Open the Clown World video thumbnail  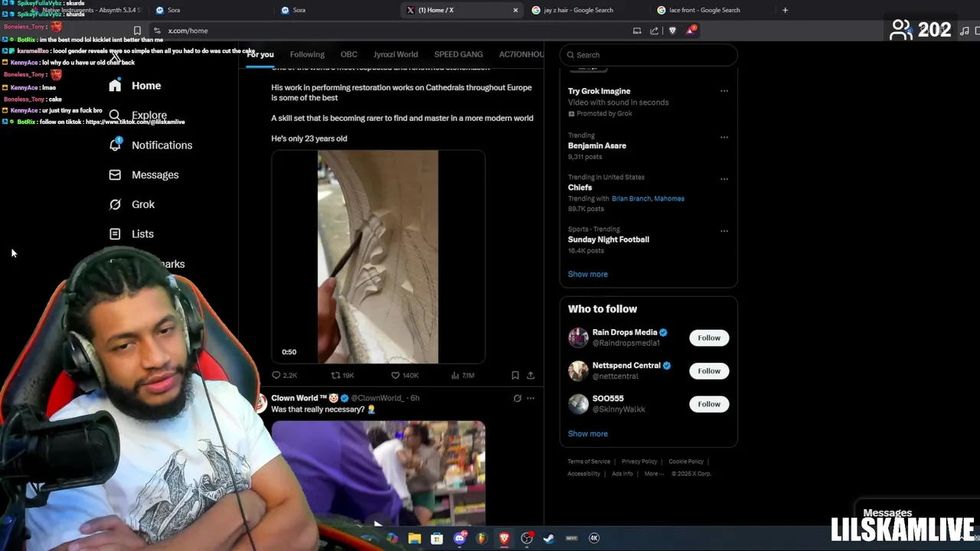tap(378, 473)
